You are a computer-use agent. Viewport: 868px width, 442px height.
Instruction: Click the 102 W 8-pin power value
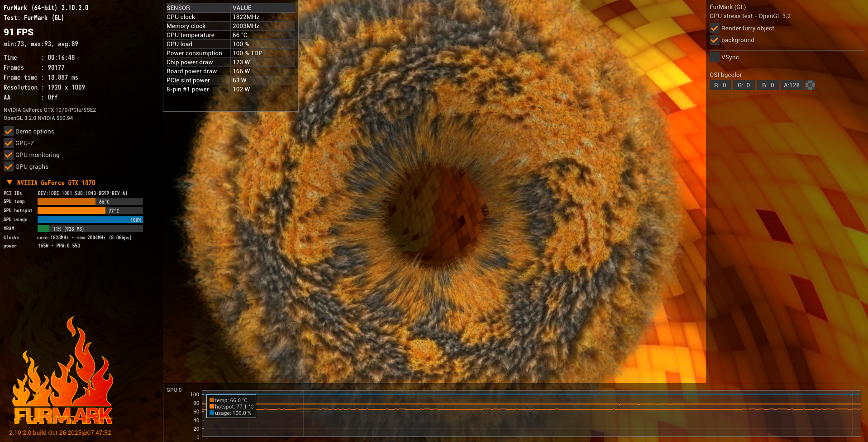[241, 89]
